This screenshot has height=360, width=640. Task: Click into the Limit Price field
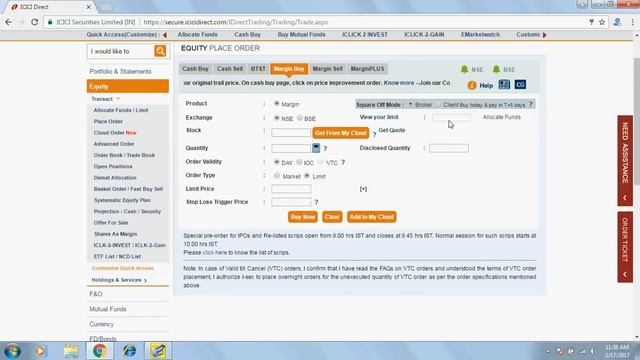point(291,189)
